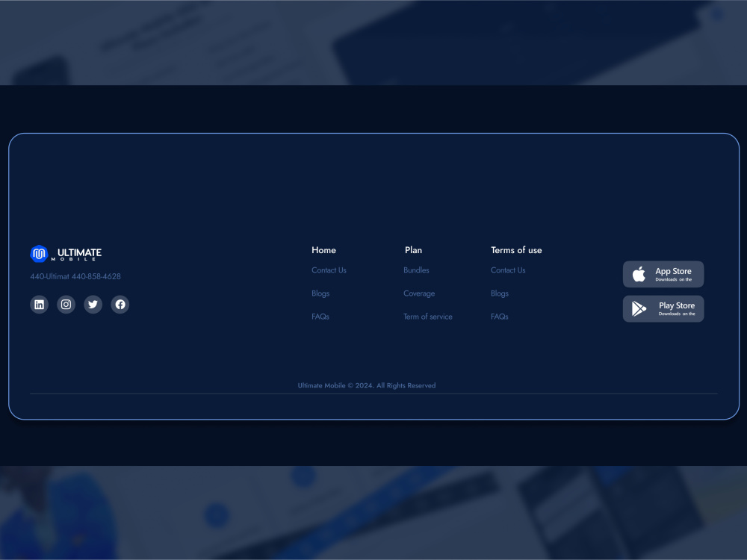
Task: Download from the Play Store button
Action: (x=663, y=308)
